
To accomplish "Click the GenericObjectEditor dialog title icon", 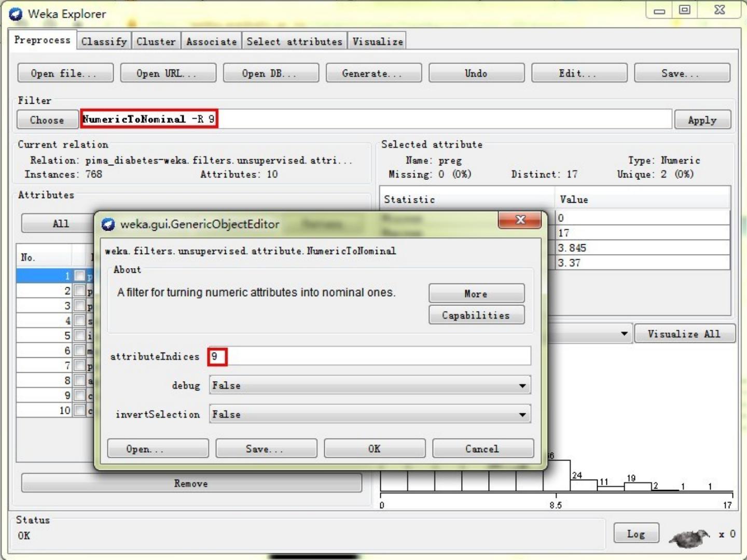I will 108,224.
